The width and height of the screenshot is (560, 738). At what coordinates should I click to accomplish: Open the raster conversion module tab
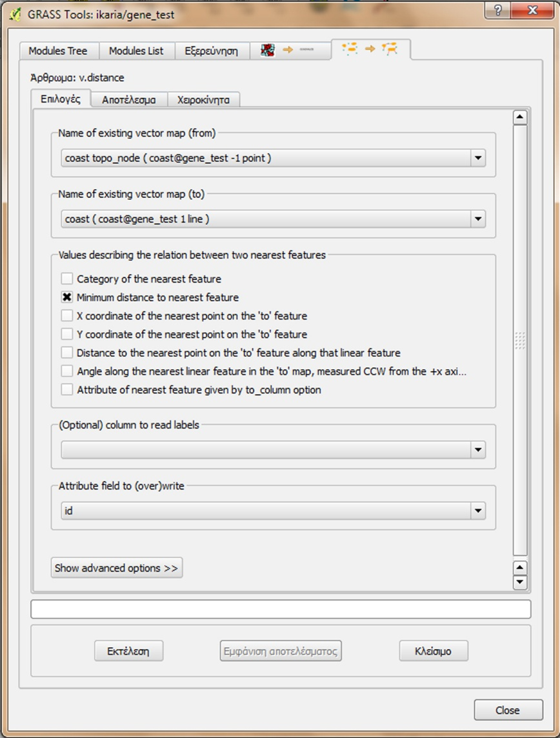[290, 50]
